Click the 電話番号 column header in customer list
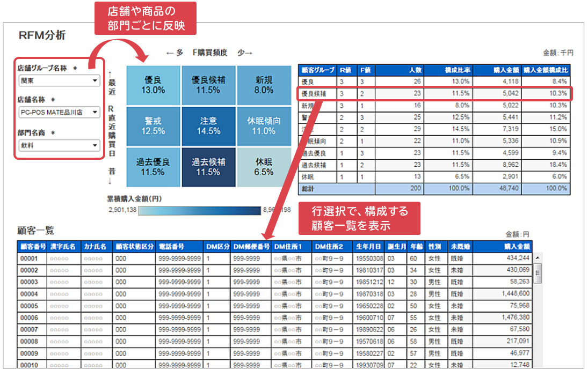 click(179, 247)
